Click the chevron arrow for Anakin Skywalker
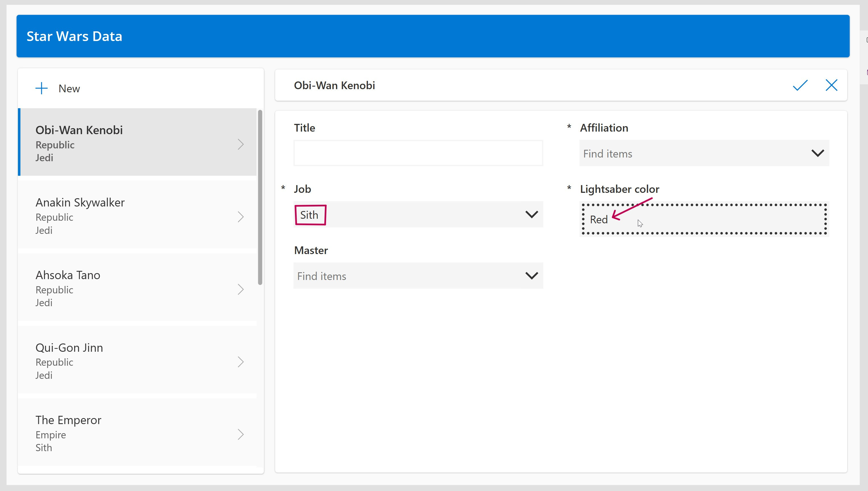This screenshot has height=491, width=868. (241, 217)
